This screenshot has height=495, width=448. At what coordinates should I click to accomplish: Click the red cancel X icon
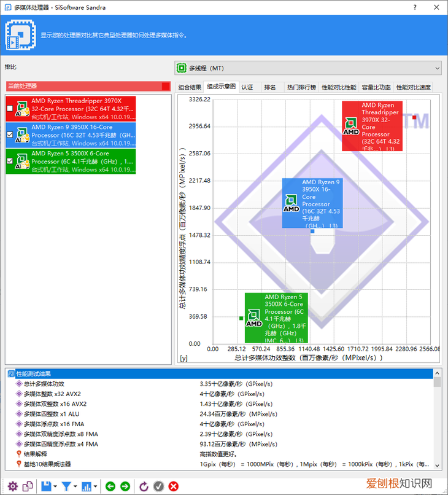173,486
